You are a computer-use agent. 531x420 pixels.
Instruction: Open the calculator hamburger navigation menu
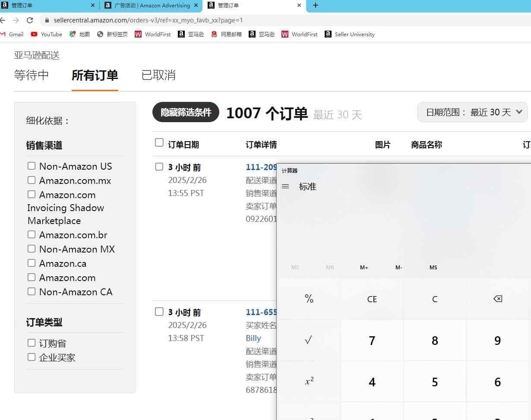point(285,186)
